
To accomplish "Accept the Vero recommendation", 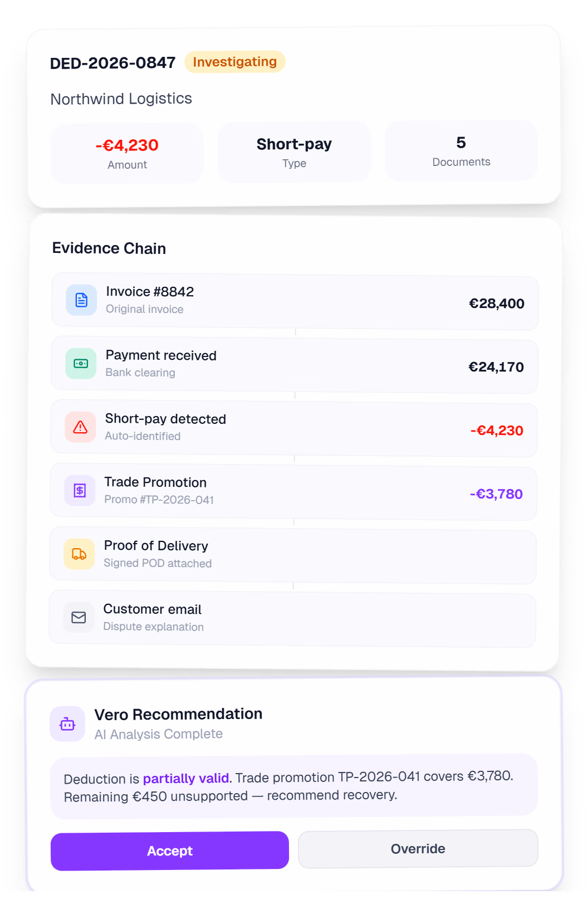I will (x=169, y=850).
